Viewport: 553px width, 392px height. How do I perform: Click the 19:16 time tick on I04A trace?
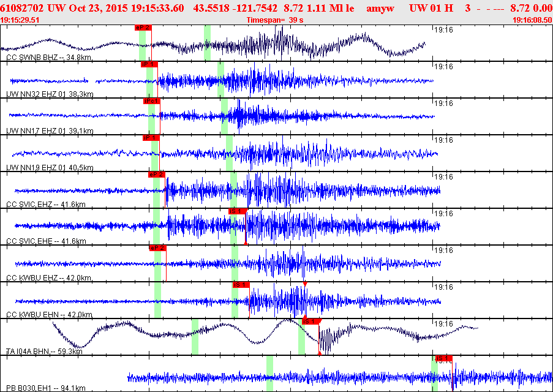click(x=443, y=323)
